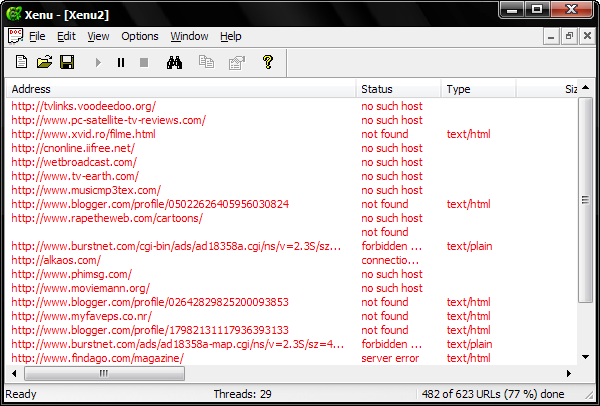Click the vertical scrollbar down arrow
The image size is (600, 406).
pos(585,357)
